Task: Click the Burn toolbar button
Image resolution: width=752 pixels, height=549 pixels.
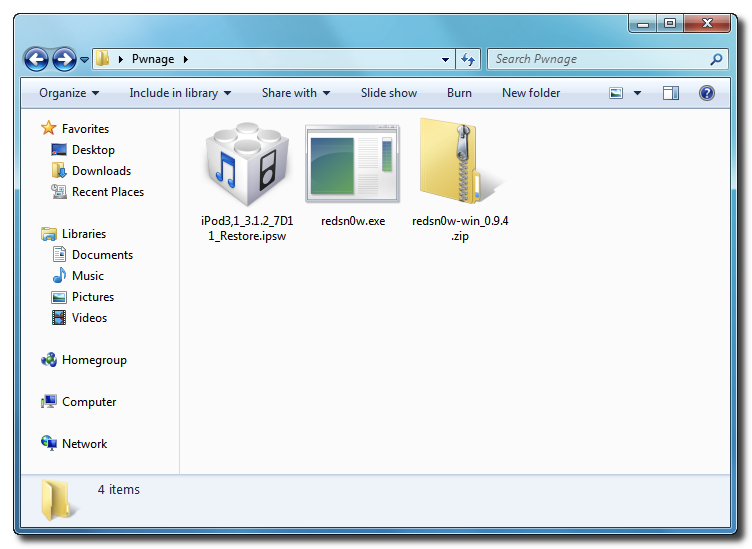Action: 459,93
